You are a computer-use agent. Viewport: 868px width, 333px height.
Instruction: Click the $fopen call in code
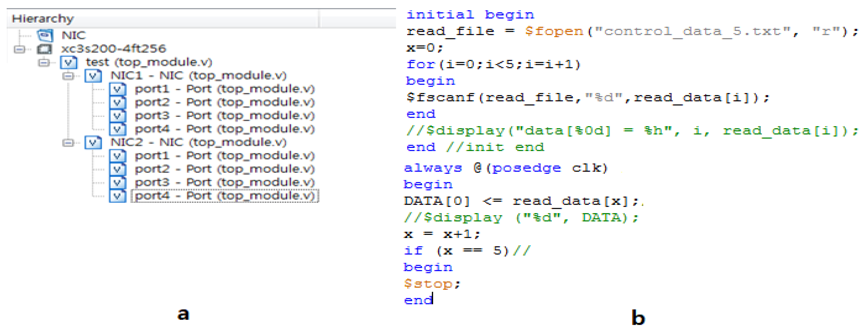pyautogui.click(x=554, y=31)
